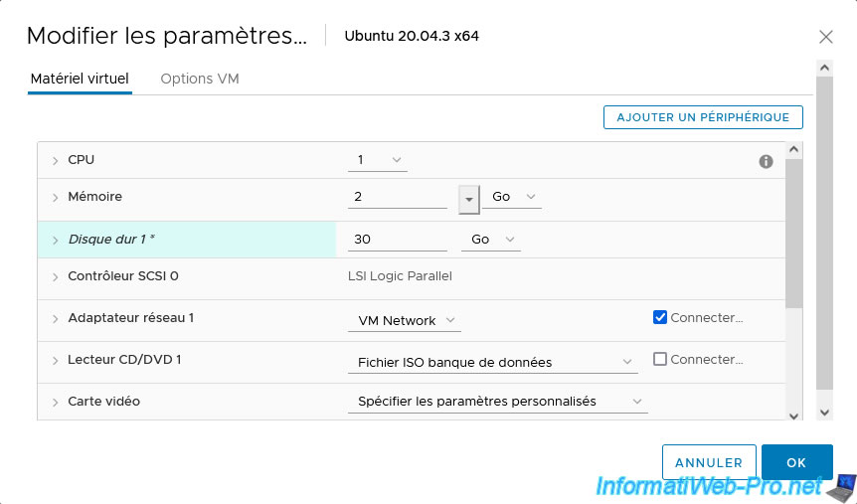This screenshot has height=504, width=857.
Task: Expand the CPU row chevron
Action: click(56, 161)
